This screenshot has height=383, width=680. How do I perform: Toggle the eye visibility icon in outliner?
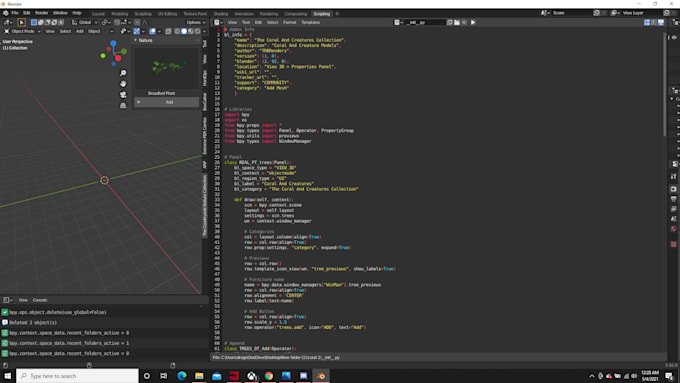674,38
